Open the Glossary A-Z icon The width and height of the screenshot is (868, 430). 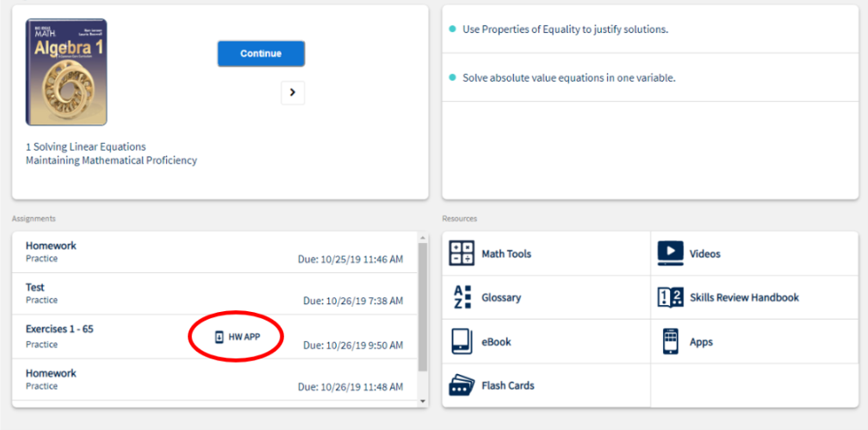coord(462,297)
